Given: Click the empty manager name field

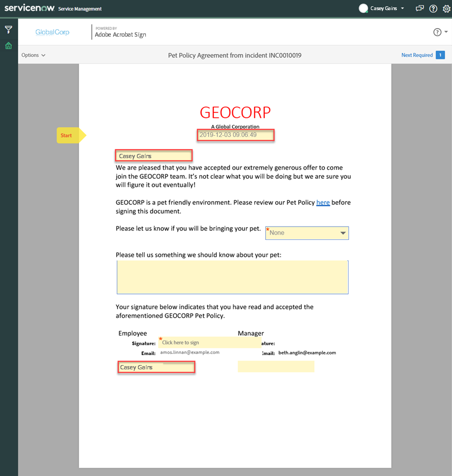Looking at the screenshot, I should point(276,366).
